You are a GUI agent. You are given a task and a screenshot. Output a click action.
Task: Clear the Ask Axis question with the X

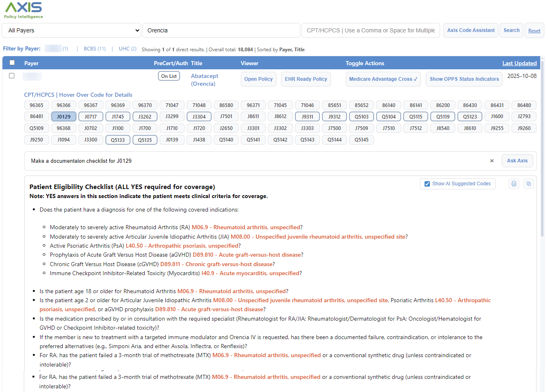(491, 161)
